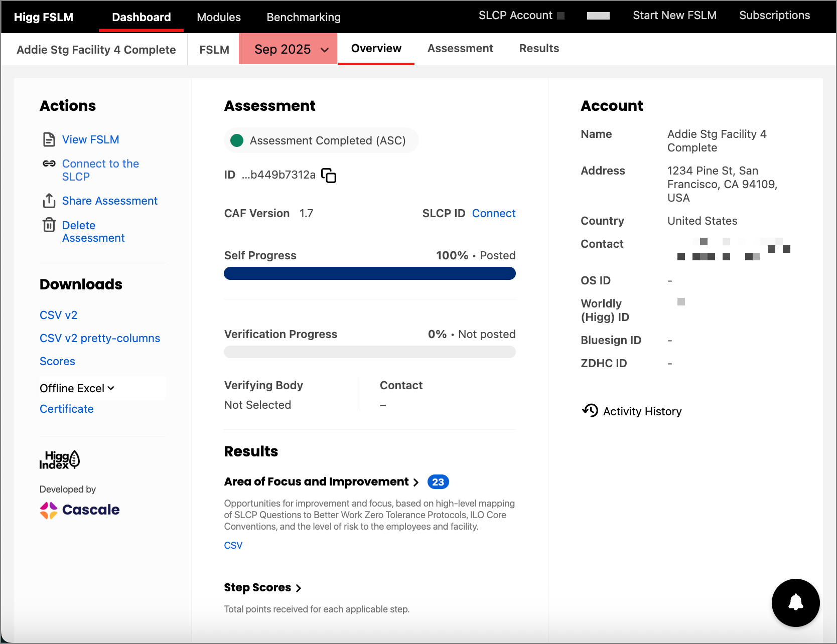Click the chain link icon for SLCP connection
This screenshot has width=837, height=644.
(x=49, y=164)
